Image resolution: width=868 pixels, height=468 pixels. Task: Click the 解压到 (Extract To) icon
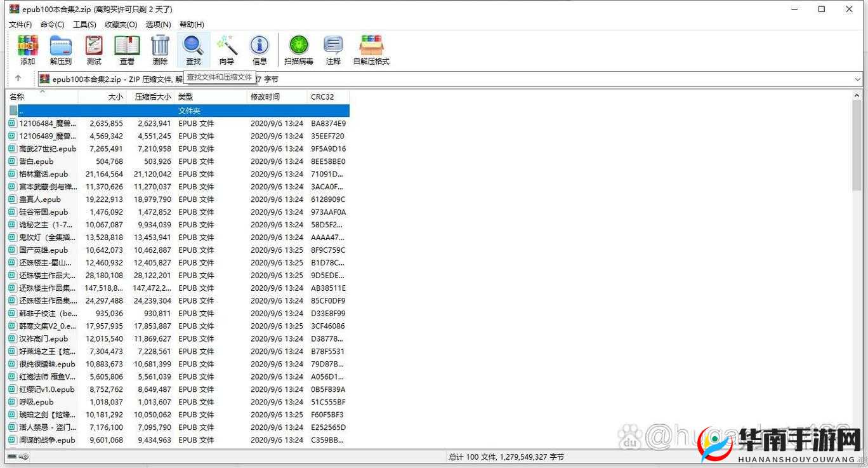coord(61,50)
